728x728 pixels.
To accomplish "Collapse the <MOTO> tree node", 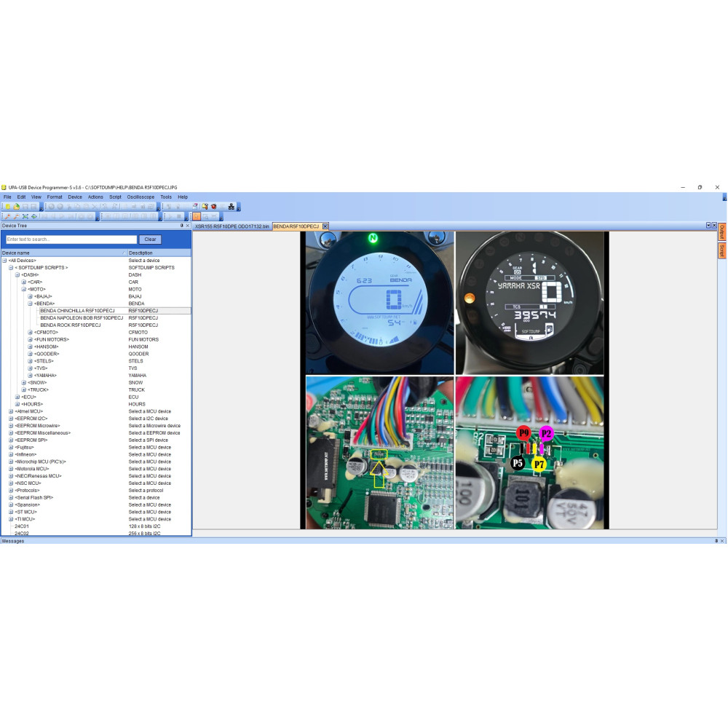I will click(x=24, y=289).
